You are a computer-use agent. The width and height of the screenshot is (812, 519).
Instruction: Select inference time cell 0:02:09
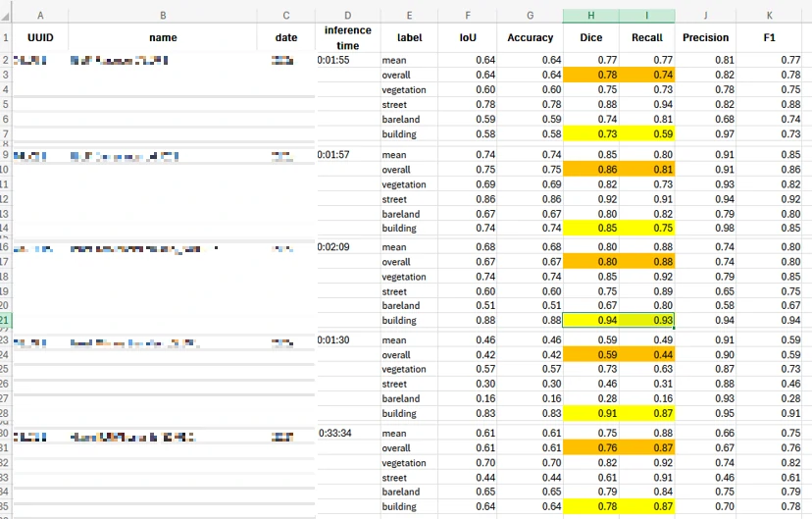pos(347,247)
